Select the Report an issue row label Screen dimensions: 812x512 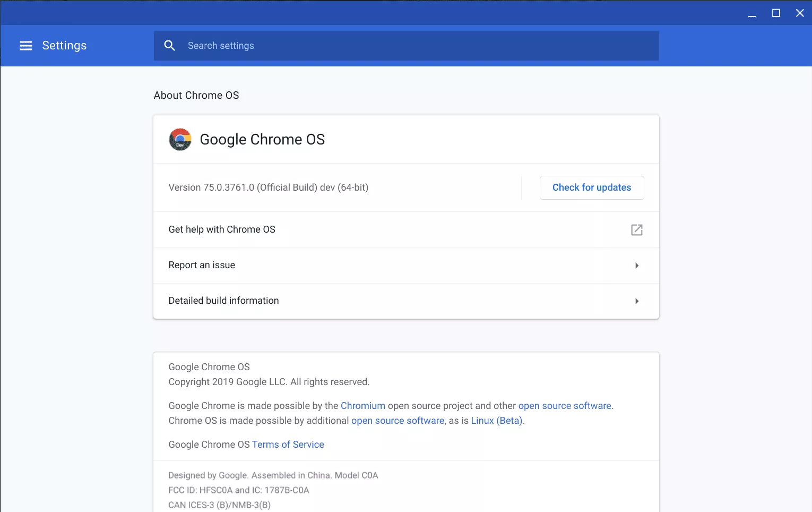click(x=202, y=265)
